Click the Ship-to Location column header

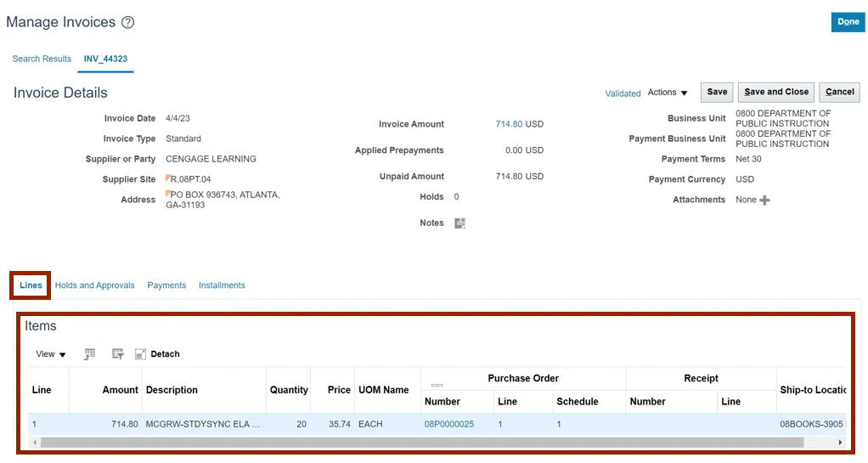pyautogui.click(x=813, y=390)
